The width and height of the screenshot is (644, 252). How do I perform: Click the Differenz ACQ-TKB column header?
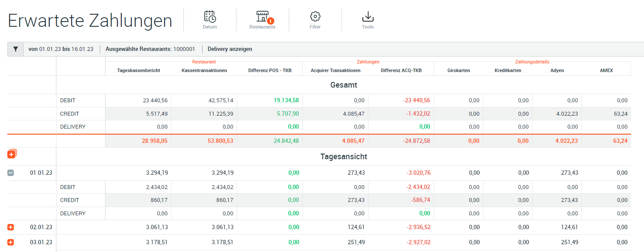(401, 70)
